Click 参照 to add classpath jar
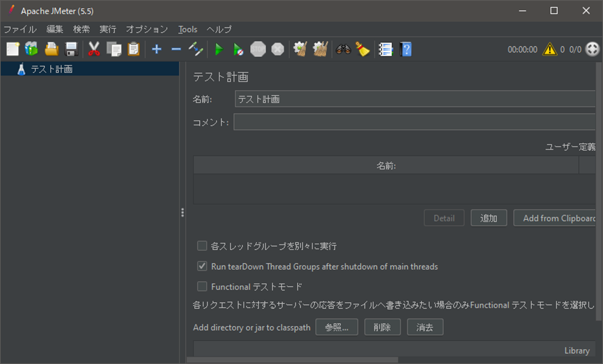The height and width of the screenshot is (364, 603). pos(337,327)
